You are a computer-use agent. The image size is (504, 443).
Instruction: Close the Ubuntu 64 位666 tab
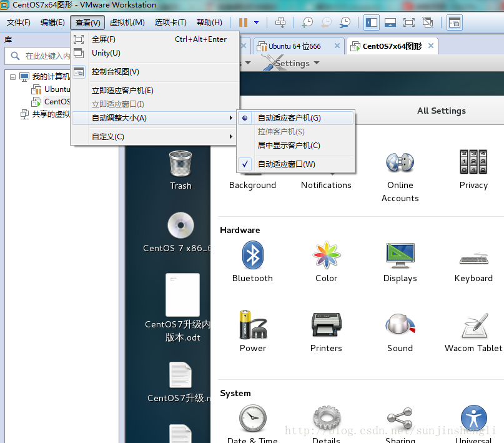pyautogui.click(x=337, y=46)
